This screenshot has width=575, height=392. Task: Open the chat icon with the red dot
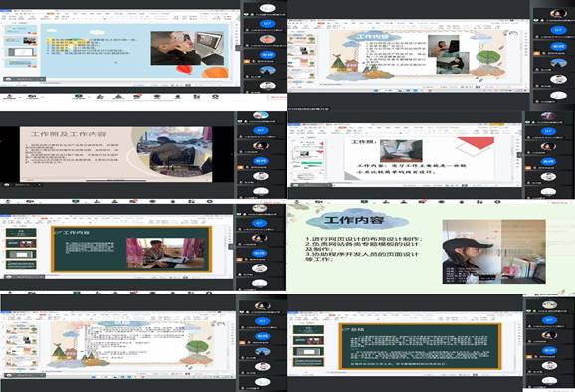pos(137,97)
